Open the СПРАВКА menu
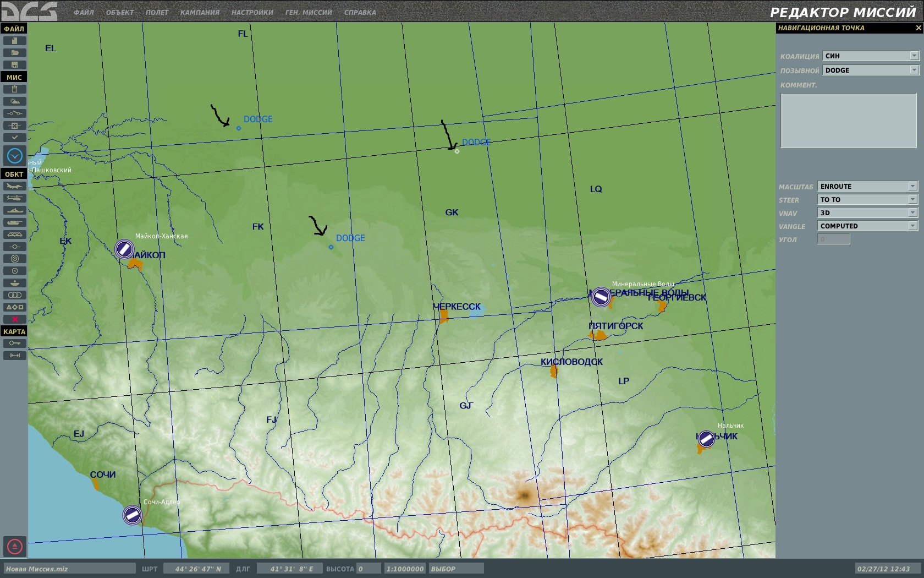924x578 pixels. tap(360, 12)
